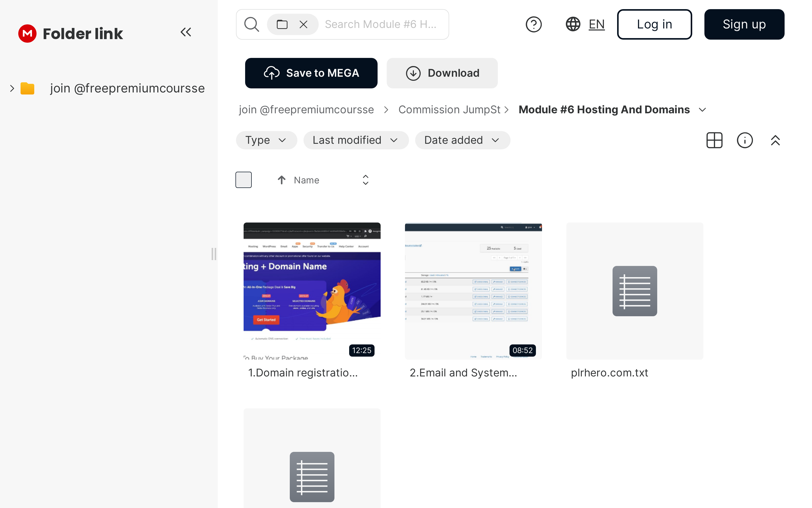The width and height of the screenshot is (812, 508).
Task: Open the 1.Domain registration video thumbnail
Action: point(312,291)
